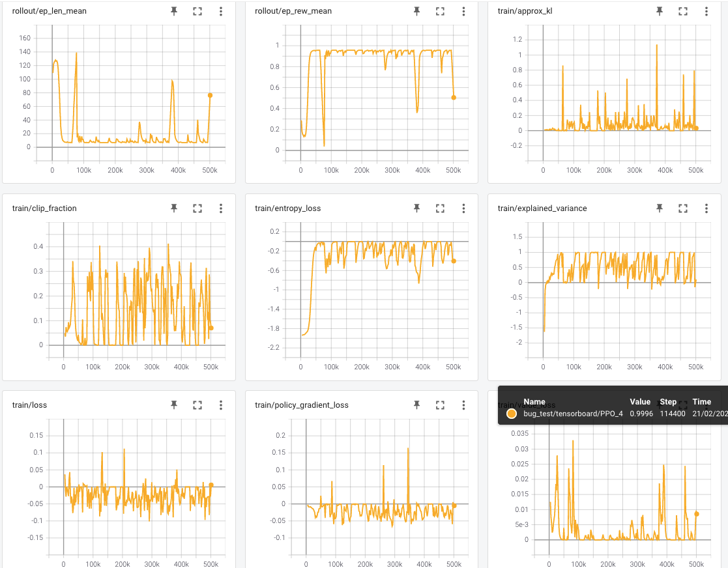Image resolution: width=728 pixels, height=568 pixels.
Task: Click the train/explained_variance card title
Action: pyautogui.click(x=542, y=208)
